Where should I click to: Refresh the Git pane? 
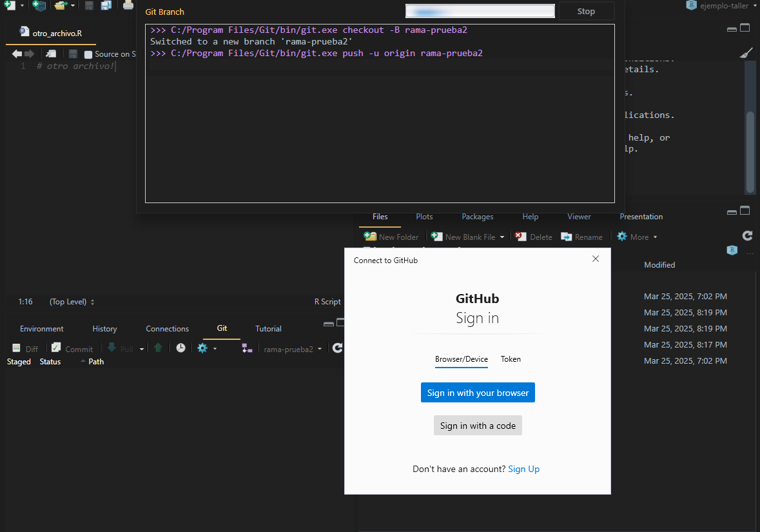point(337,348)
